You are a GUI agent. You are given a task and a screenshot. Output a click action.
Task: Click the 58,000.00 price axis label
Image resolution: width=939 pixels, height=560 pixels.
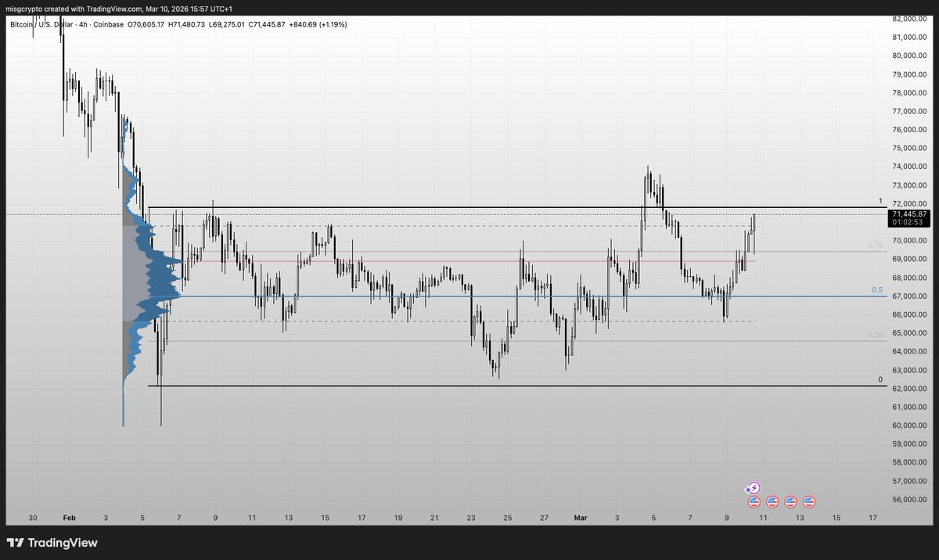tap(910, 463)
